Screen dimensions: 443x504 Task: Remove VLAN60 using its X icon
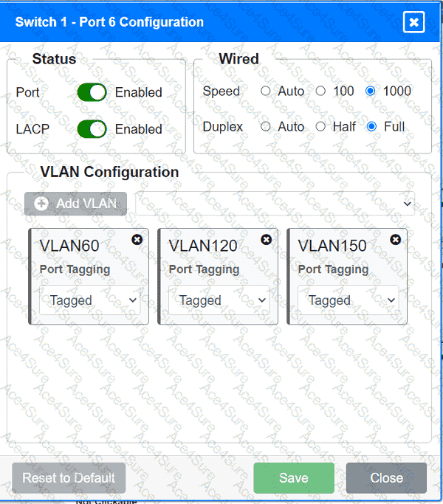(137, 240)
